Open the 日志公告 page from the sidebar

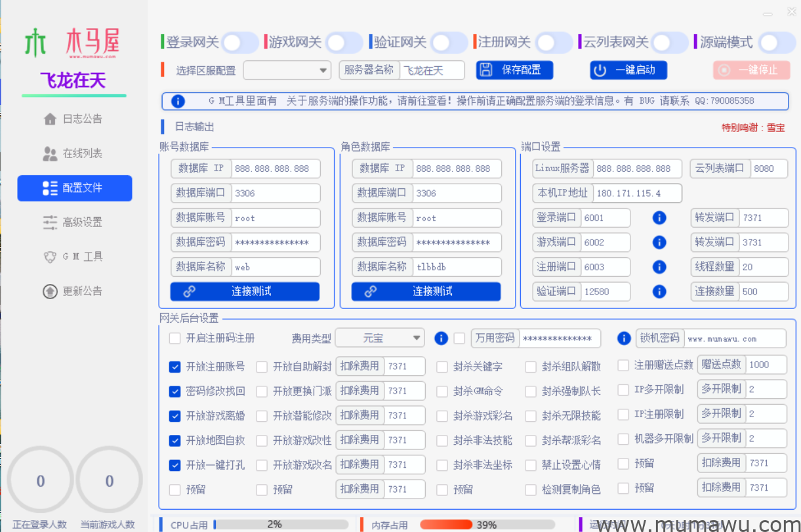click(x=73, y=119)
